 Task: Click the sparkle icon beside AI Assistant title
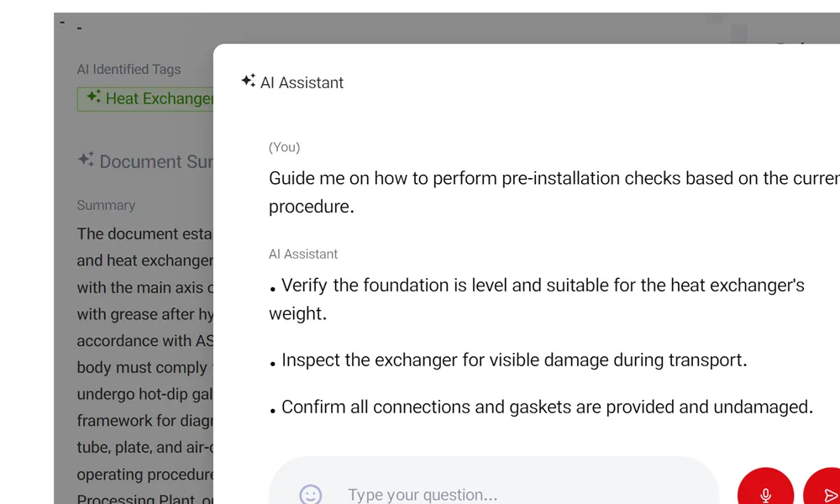(x=248, y=81)
